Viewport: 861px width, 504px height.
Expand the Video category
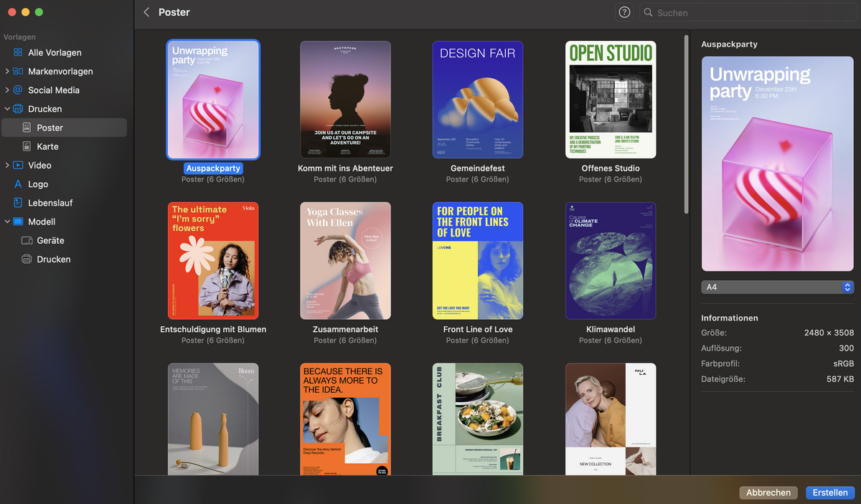point(6,165)
